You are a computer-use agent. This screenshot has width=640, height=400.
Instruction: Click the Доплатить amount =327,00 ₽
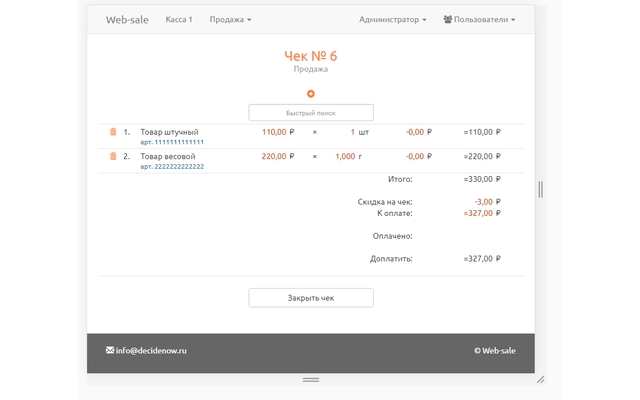tap(482, 258)
